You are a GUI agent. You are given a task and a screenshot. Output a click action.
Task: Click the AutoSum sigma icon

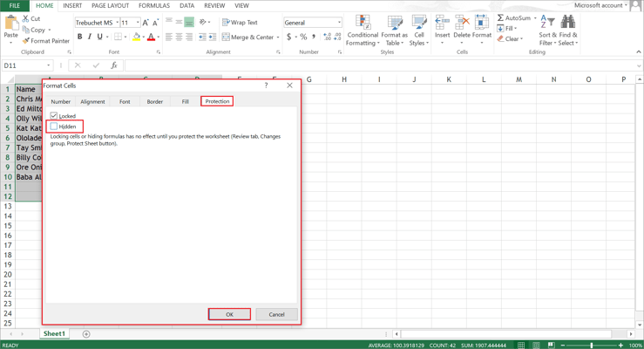point(500,18)
